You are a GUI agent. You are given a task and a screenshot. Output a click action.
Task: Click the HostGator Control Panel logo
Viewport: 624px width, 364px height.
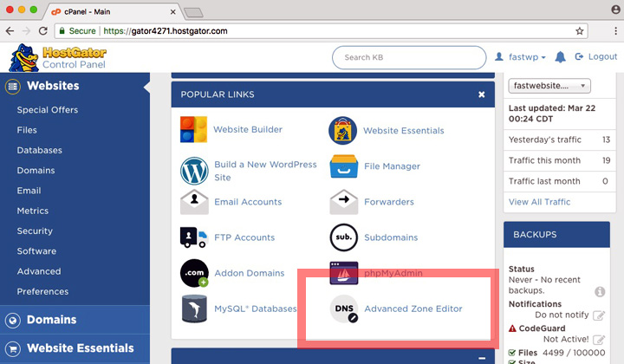(58, 58)
